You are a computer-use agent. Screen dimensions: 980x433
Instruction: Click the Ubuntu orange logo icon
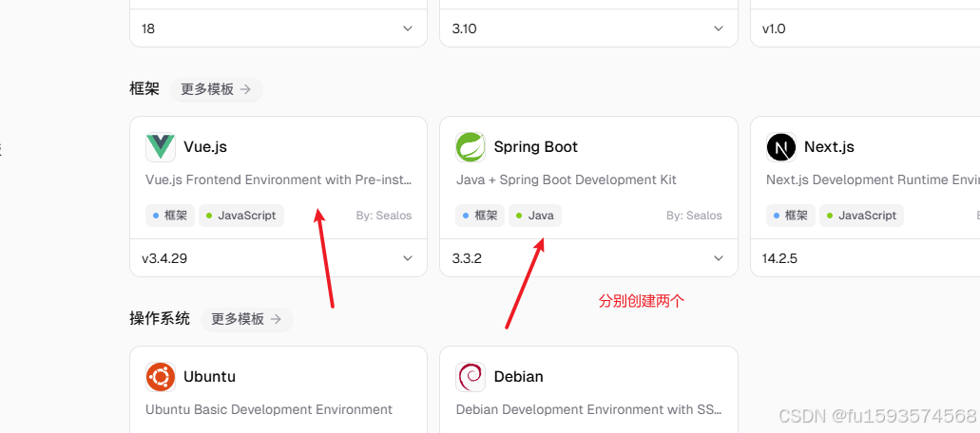[161, 377]
